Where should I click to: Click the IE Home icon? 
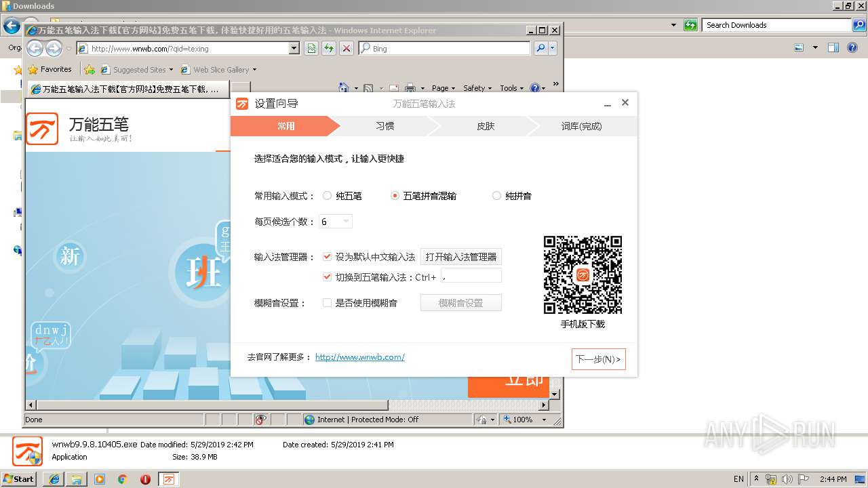point(344,88)
